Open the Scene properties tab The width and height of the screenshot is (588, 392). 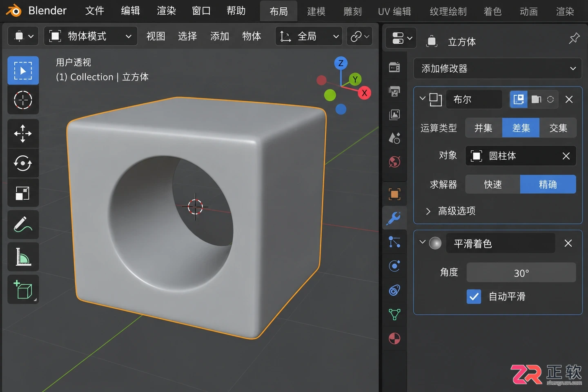click(x=394, y=138)
